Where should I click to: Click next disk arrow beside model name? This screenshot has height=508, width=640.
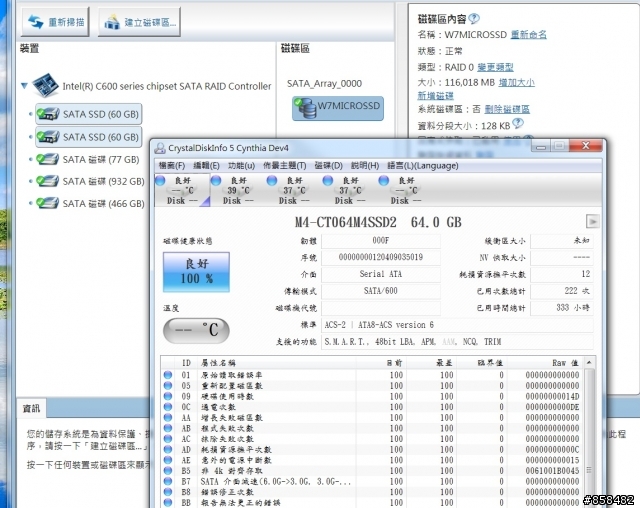tap(592, 222)
